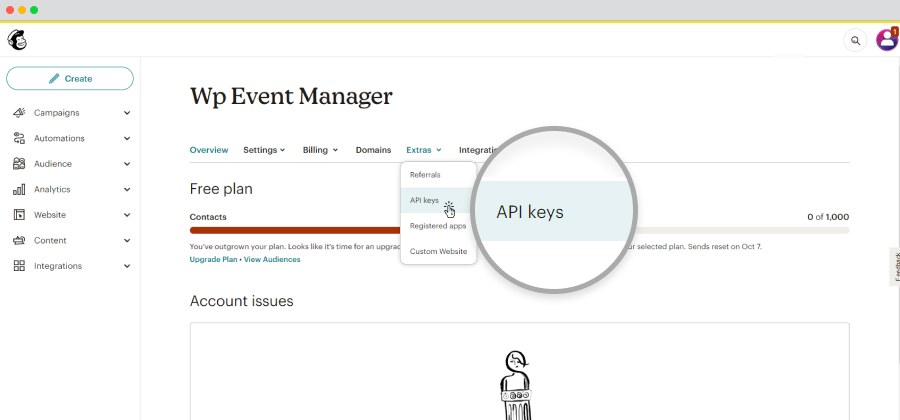
Task: Click the Integrations grid icon
Action: tap(19, 266)
